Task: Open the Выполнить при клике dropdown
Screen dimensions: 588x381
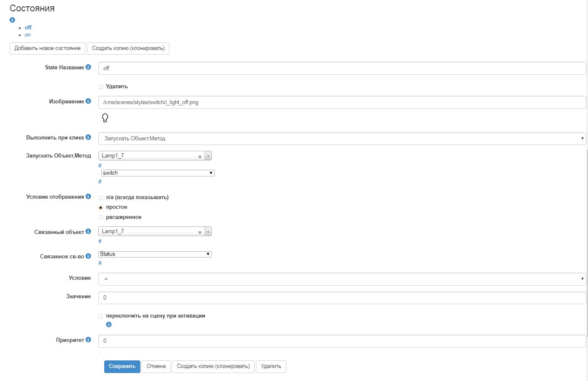Action: pyautogui.click(x=342, y=138)
